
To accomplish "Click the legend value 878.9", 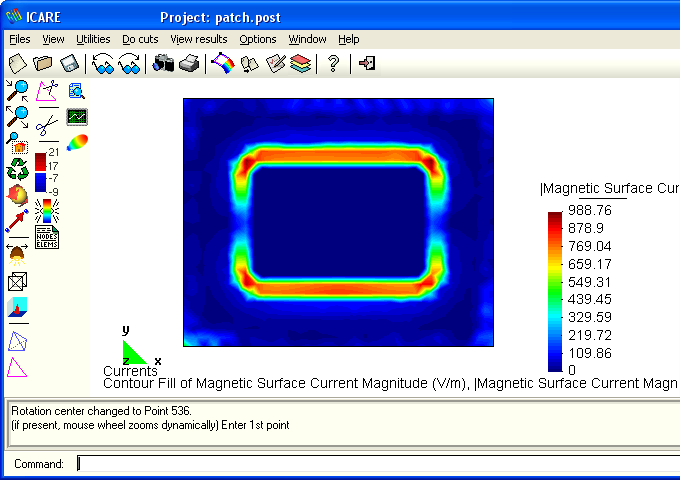I will click(585, 228).
